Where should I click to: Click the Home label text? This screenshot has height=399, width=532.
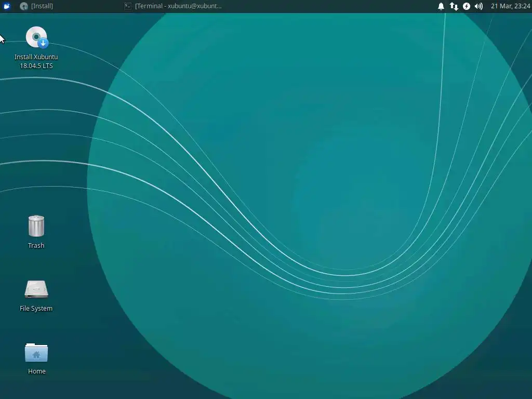tap(37, 371)
